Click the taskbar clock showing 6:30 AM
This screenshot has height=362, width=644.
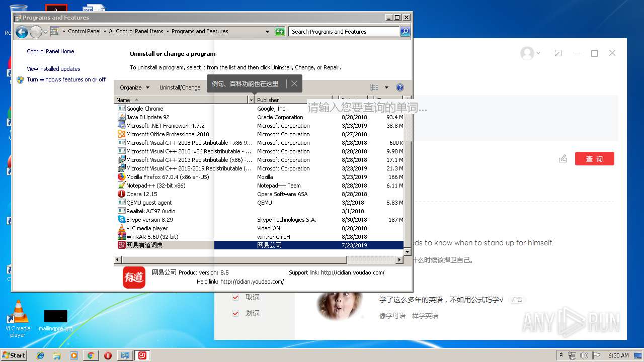click(618, 355)
